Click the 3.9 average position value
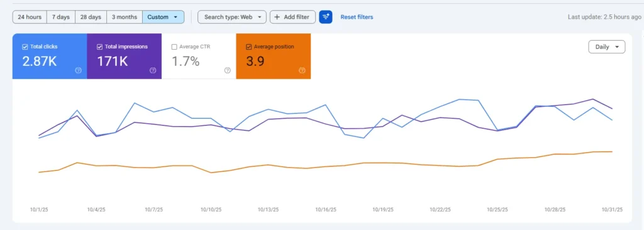644x230 pixels. 255,61
